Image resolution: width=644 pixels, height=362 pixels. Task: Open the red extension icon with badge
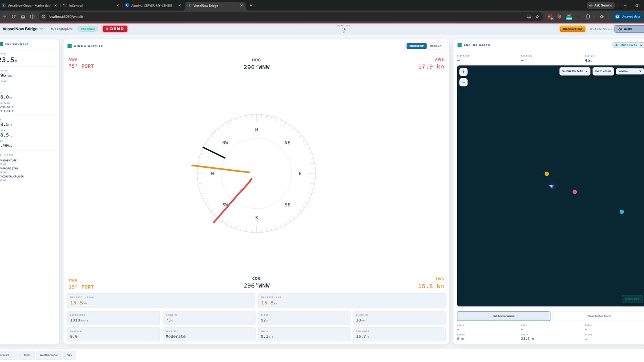(550, 16)
